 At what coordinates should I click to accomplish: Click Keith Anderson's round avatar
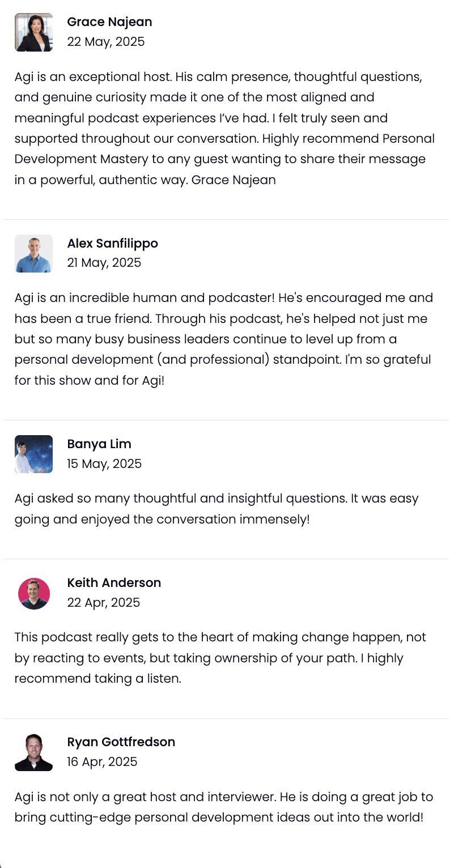(34, 593)
